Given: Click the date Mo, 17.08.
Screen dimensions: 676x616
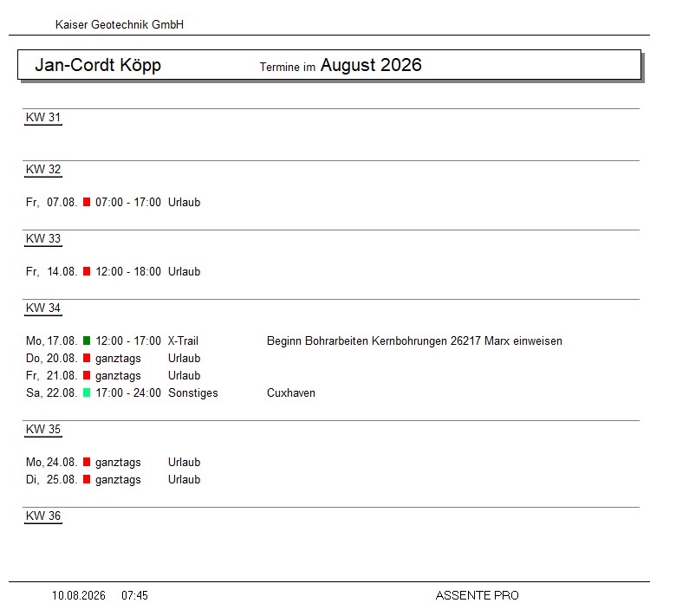Looking at the screenshot, I should (x=52, y=341).
